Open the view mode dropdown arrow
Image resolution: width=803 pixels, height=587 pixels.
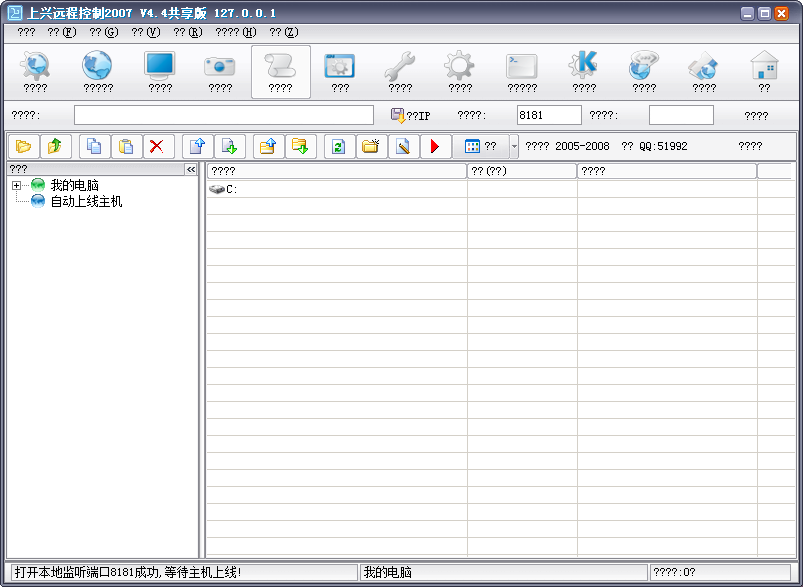(514, 147)
